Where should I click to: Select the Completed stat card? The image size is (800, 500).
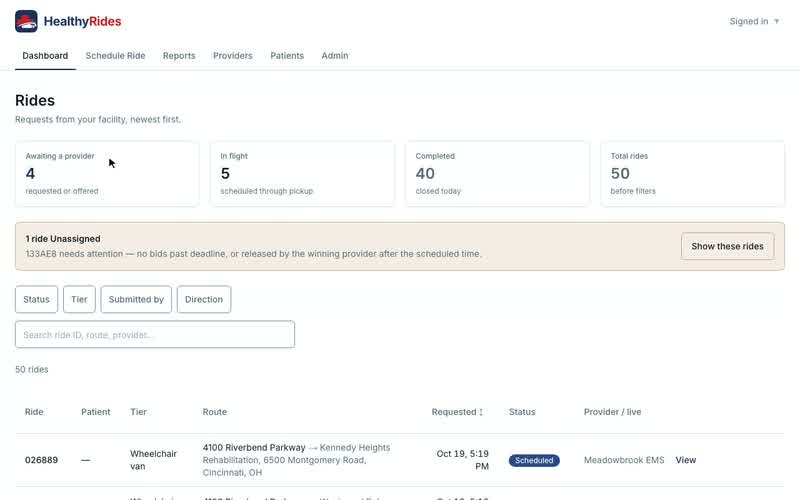[497, 174]
